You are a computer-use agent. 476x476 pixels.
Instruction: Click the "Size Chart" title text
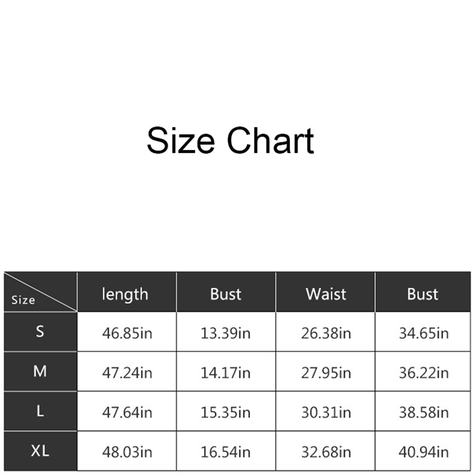(x=230, y=141)
